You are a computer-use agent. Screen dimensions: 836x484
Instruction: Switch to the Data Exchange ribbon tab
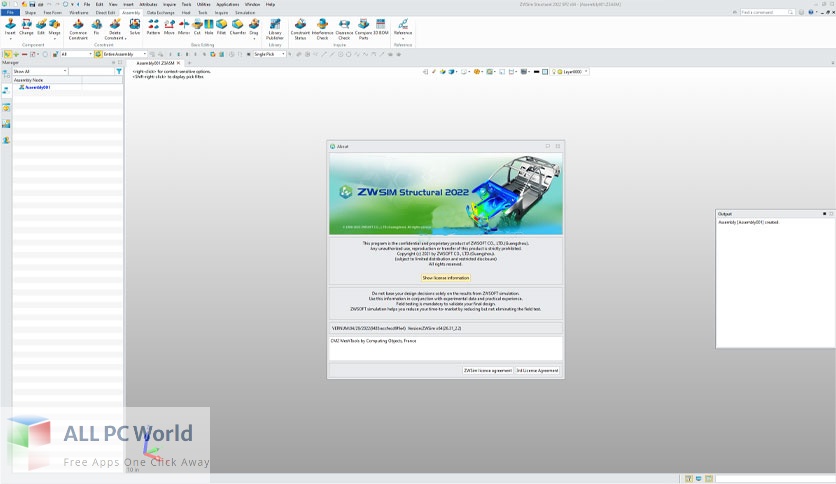160,12
